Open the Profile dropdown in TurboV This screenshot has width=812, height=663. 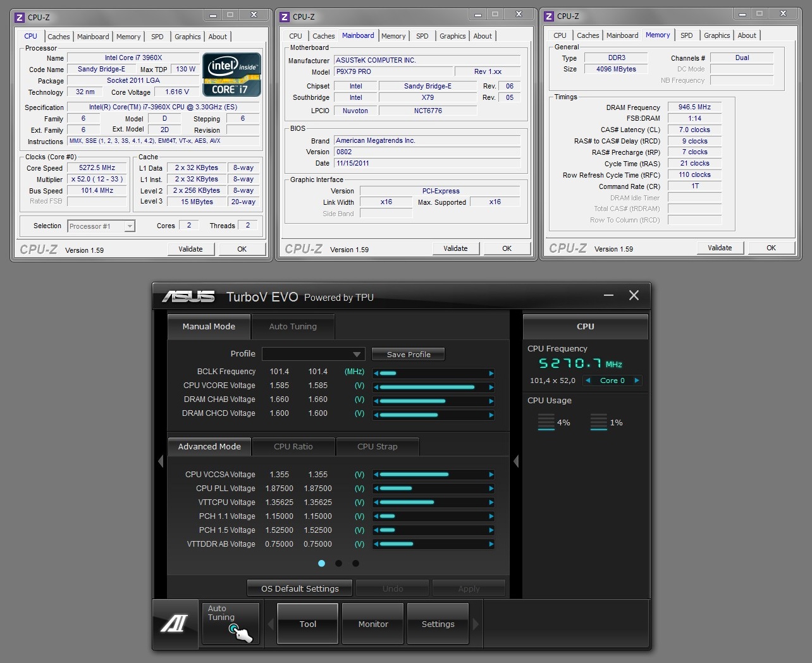(313, 354)
